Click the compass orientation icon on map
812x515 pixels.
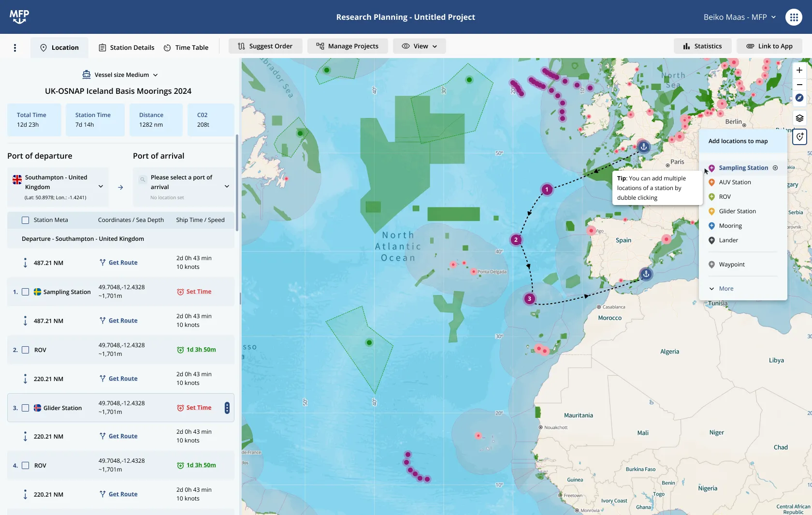[799, 98]
